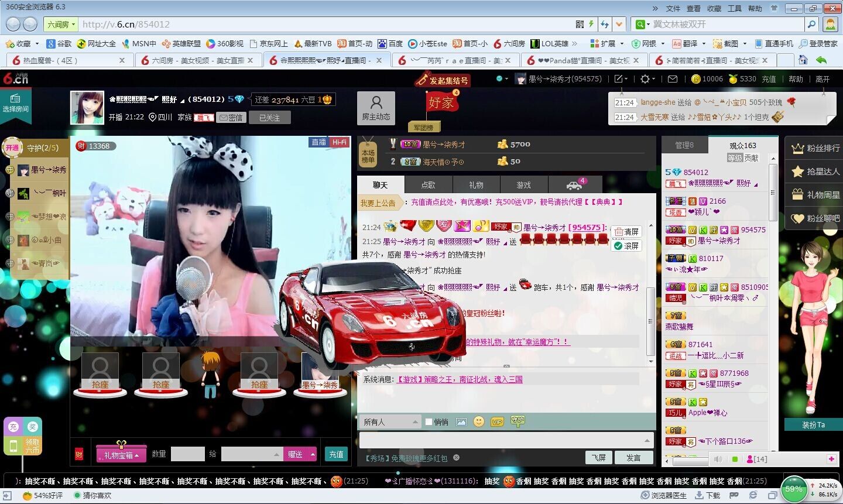This screenshot has height=504, width=843.
Task: Click the gift 数量 quantity input field
Action: point(187,454)
